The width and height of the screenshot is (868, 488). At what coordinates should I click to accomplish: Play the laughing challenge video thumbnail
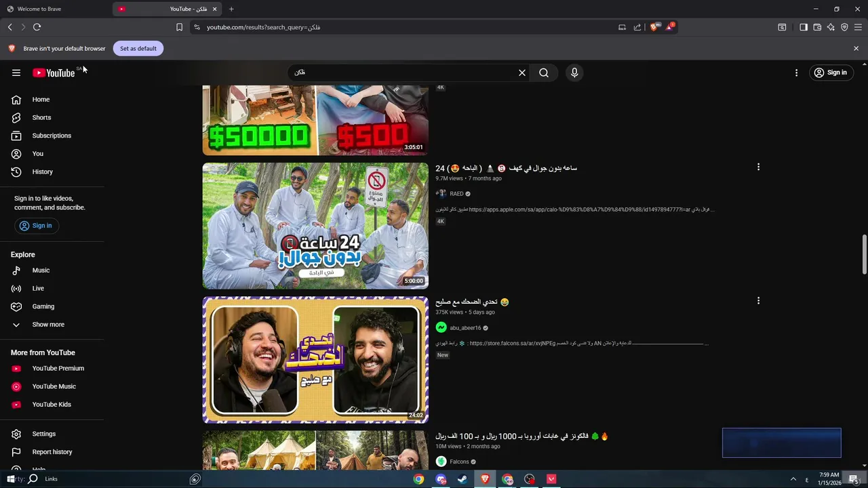(315, 360)
